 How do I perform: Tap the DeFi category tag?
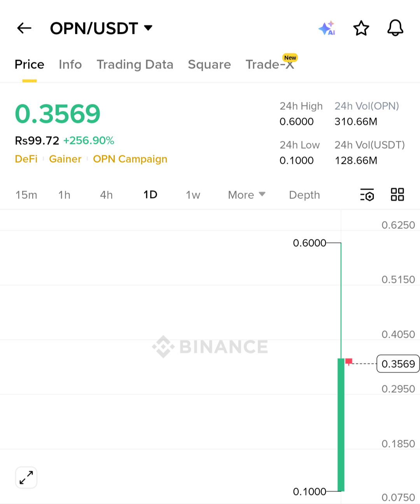pos(26,159)
